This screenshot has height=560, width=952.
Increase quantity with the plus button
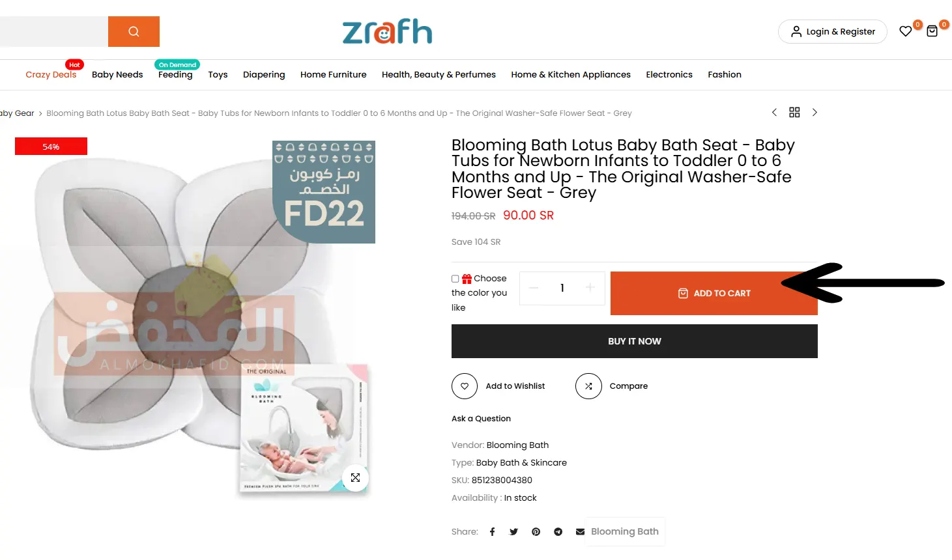tap(590, 288)
